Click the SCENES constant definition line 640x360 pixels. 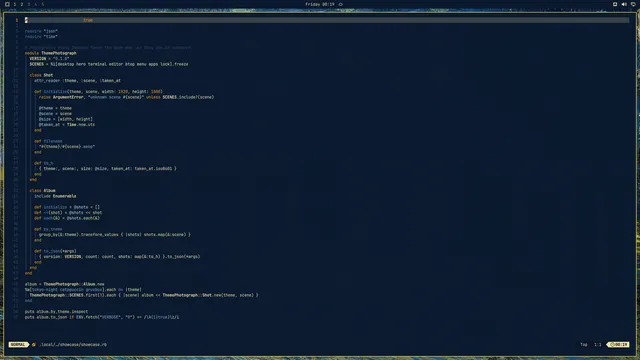pyautogui.click(x=109, y=64)
